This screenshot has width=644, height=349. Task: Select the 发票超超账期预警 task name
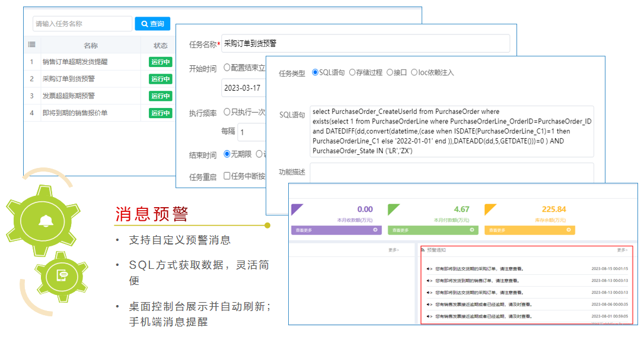point(69,96)
